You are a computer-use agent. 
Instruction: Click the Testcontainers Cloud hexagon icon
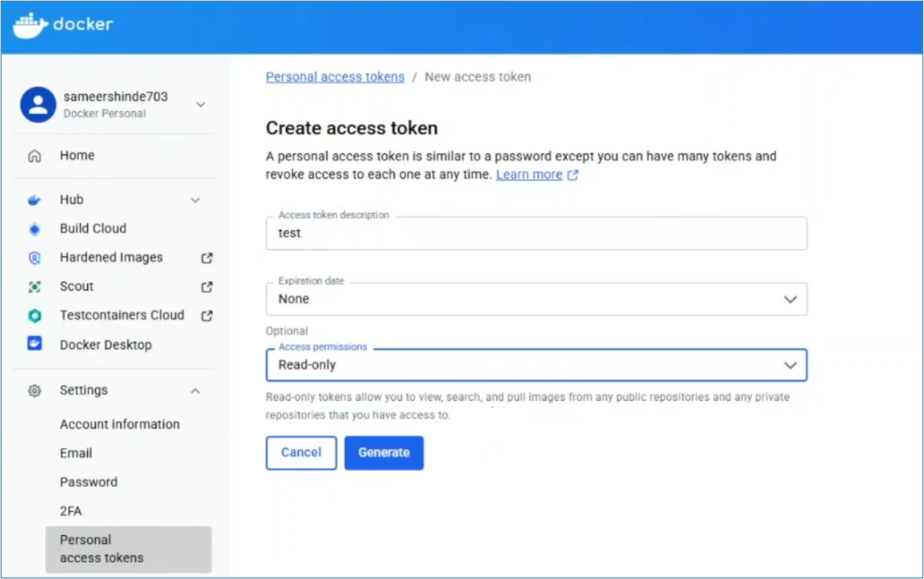point(34,315)
